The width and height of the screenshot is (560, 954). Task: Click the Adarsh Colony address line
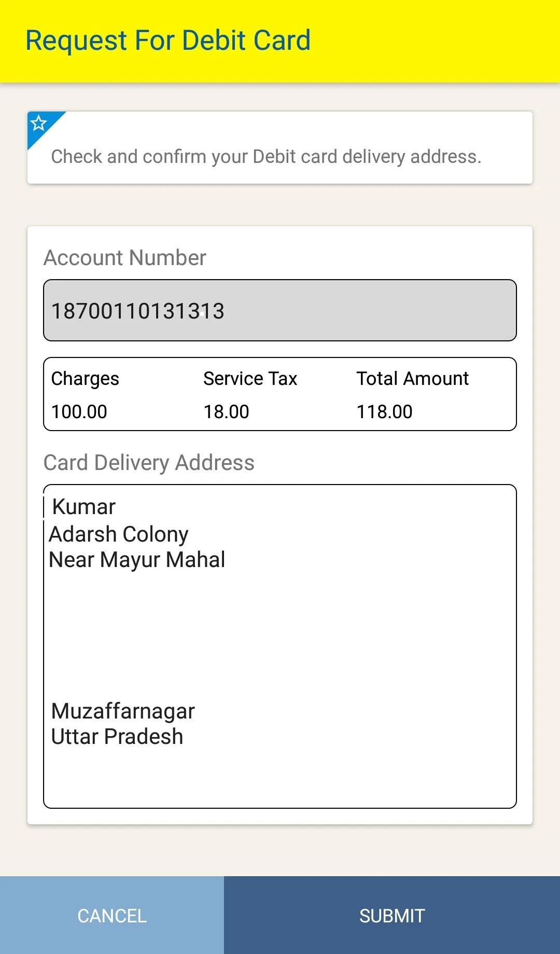(118, 534)
